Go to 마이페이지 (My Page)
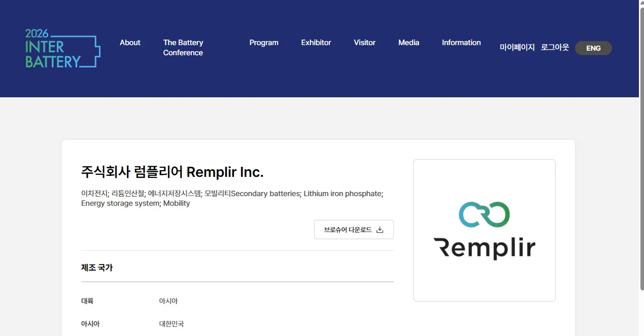The height and width of the screenshot is (336, 644). click(x=517, y=47)
